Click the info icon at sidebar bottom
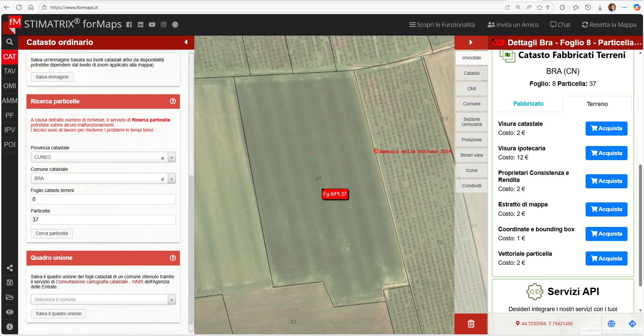644x336 pixels. point(10,327)
